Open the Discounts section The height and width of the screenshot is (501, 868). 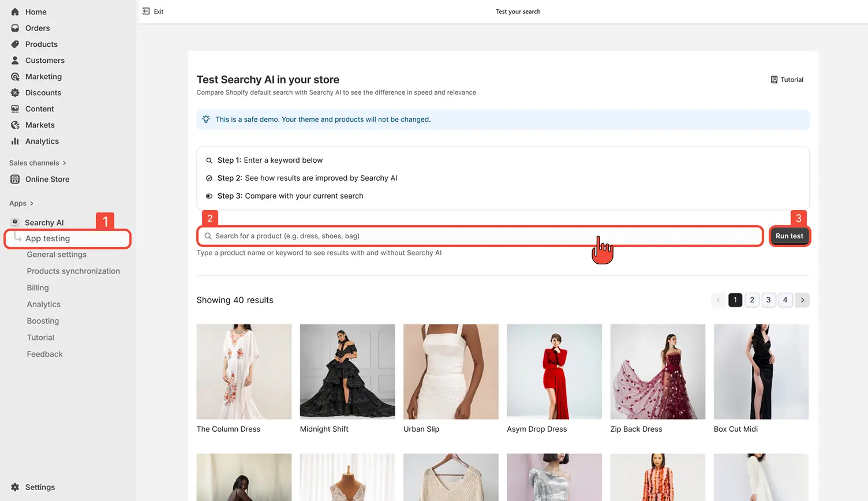pyautogui.click(x=42, y=92)
